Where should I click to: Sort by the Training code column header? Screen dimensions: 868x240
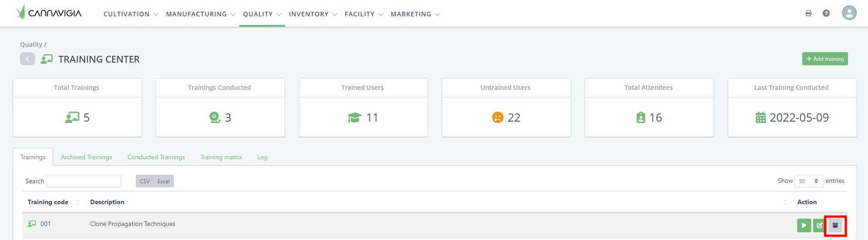(48, 202)
